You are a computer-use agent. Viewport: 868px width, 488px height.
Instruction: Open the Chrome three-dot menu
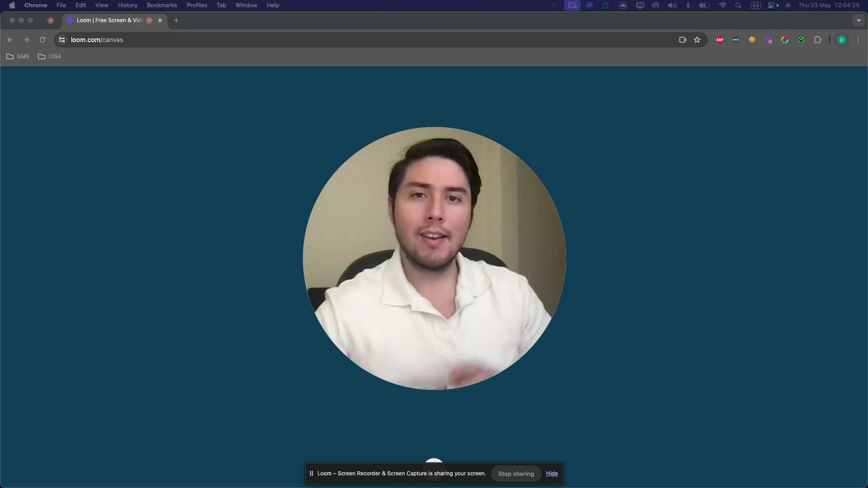pyautogui.click(x=858, y=39)
